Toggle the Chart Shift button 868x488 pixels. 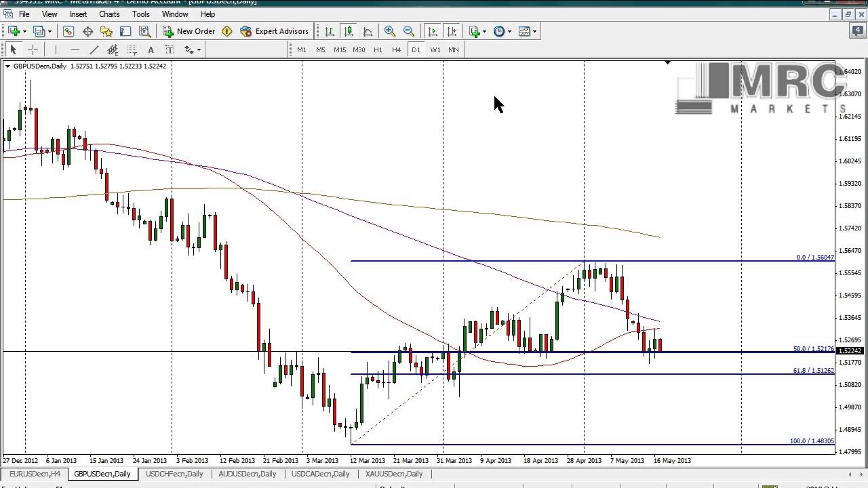pos(452,31)
